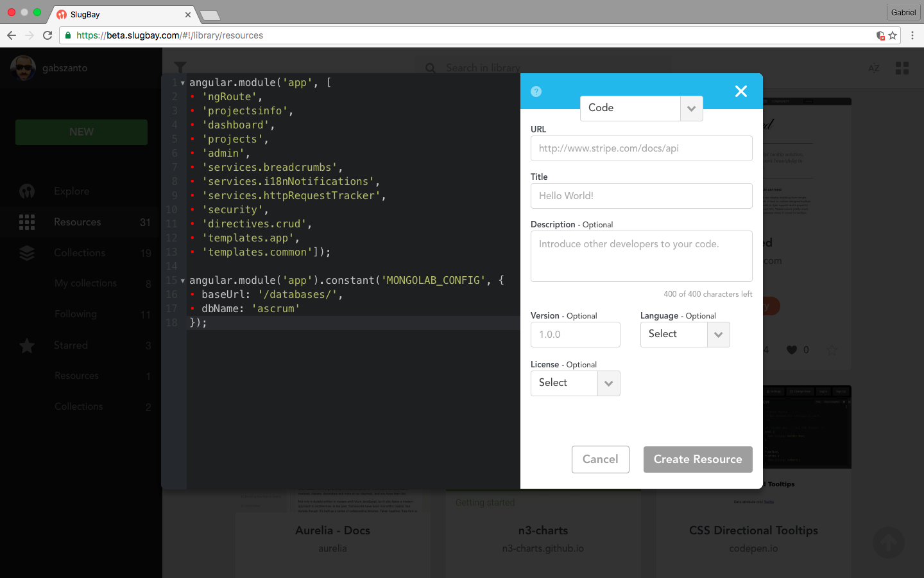Switch to the SlugBay tab
924x578 pixels.
point(122,14)
